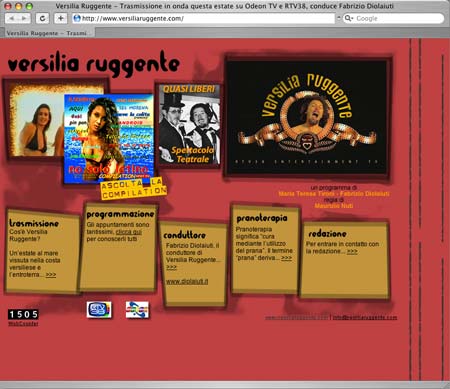
Task: Click the Quasi Liberi Spettacolo Teatrale thumbnail
Action: click(189, 124)
